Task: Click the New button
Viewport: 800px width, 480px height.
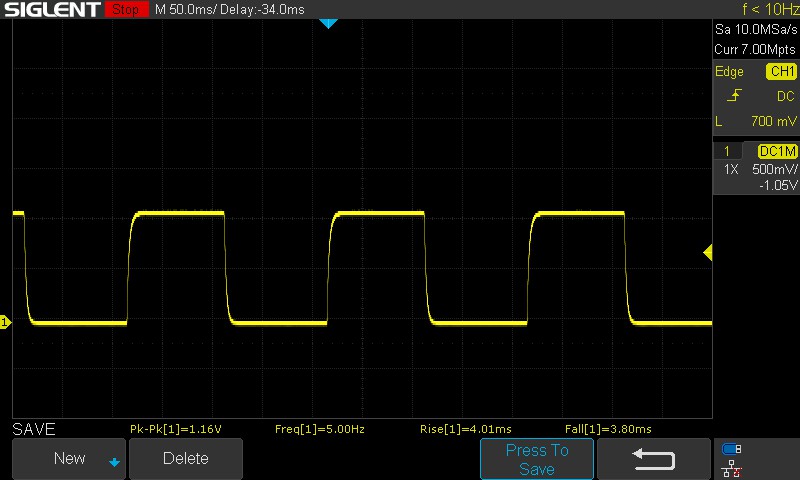Action: point(69,459)
